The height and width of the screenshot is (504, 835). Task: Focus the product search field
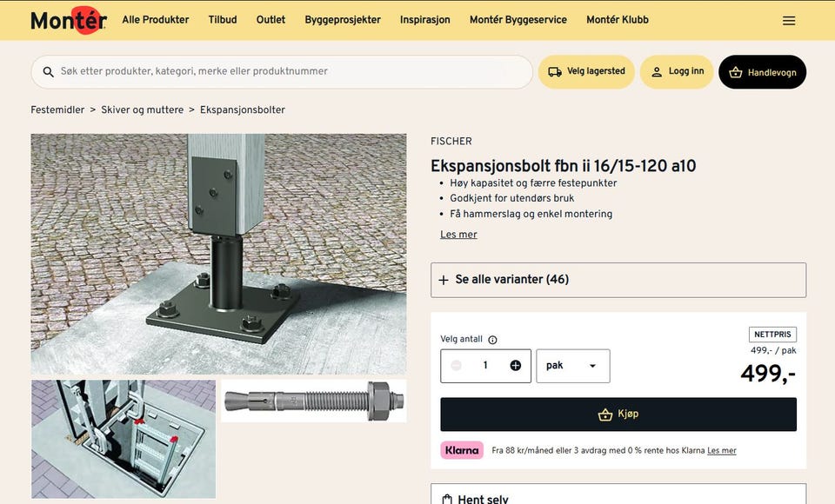click(x=282, y=72)
